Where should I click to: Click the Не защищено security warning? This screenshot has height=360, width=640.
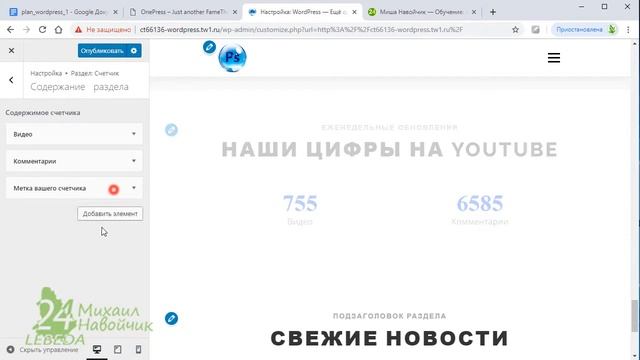click(103, 29)
